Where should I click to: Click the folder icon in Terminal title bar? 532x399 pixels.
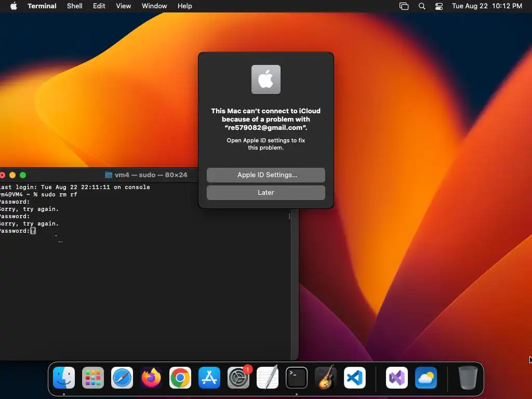coord(109,175)
